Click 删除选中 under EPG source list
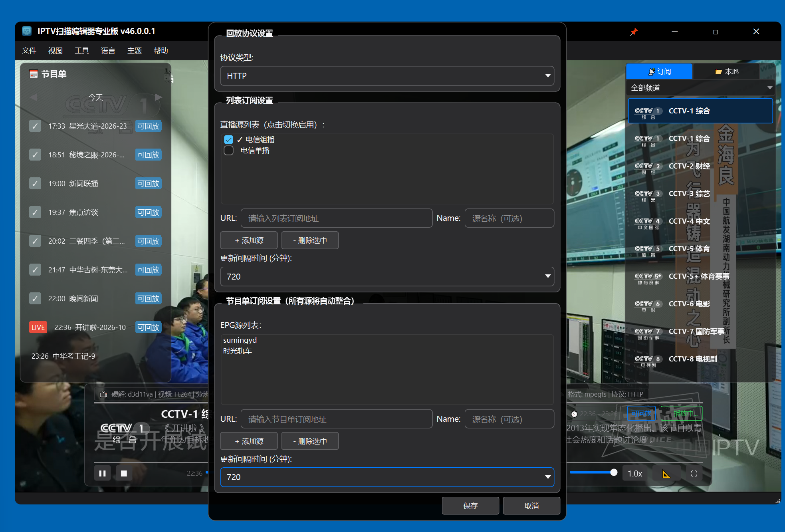This screenshot has height=532, width=785. click(310, 441)
